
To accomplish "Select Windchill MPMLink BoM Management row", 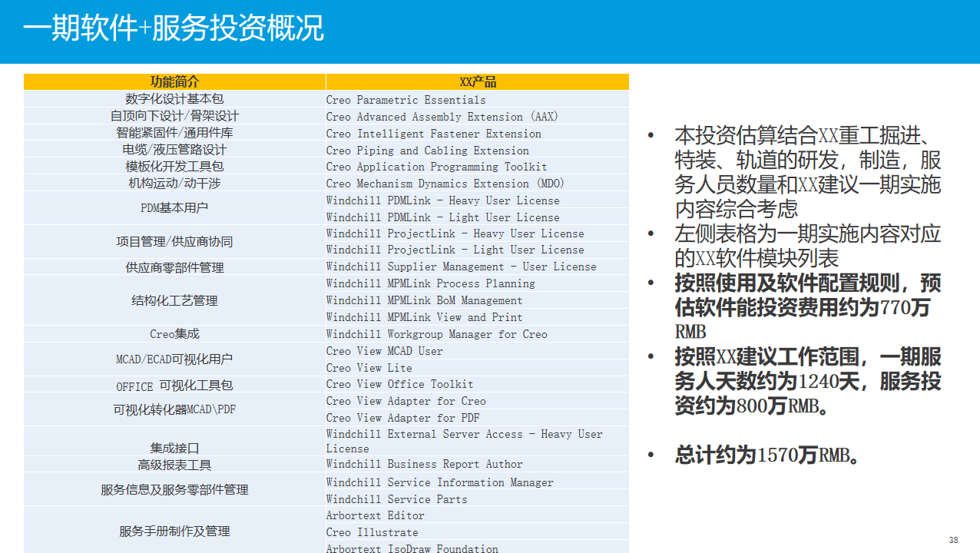I will 477,300.
